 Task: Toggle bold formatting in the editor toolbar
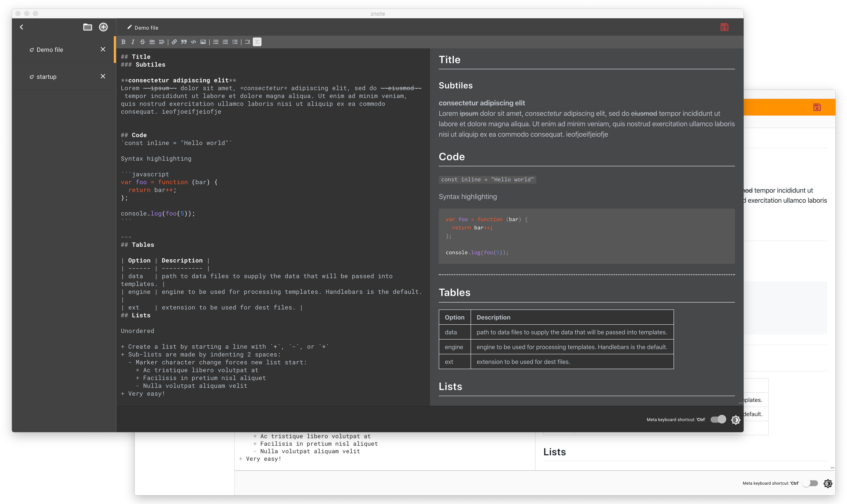tap(123, 42)
